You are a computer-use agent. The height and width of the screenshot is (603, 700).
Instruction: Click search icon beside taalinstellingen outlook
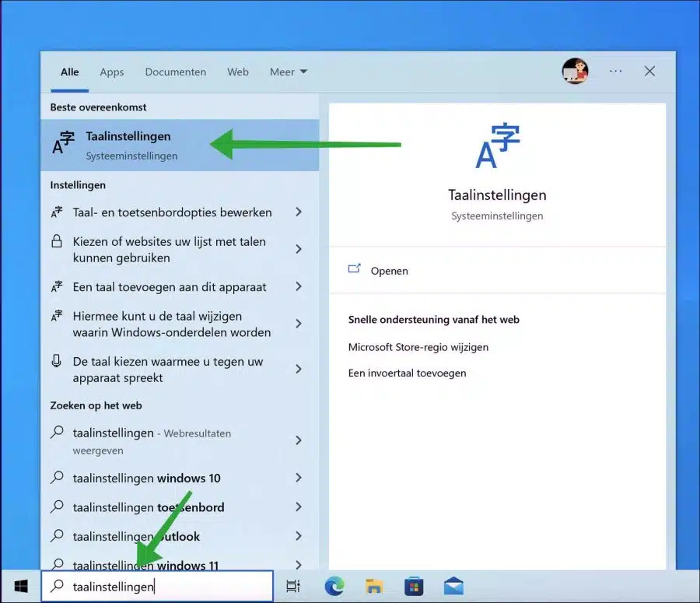point(57,535)
